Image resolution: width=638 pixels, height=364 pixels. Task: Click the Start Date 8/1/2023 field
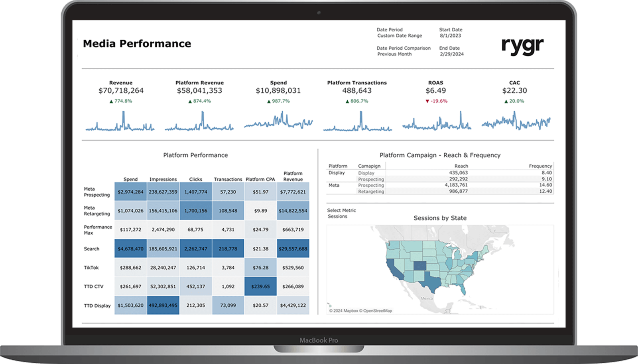coord(450,36)
